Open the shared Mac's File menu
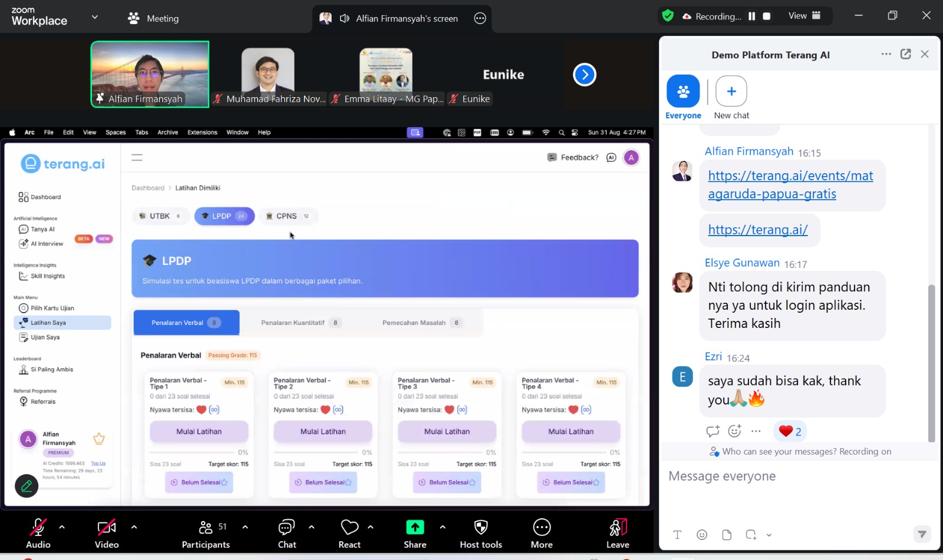Image resolution: width=943 pixels, height=560 pixels. click(49, 132)
